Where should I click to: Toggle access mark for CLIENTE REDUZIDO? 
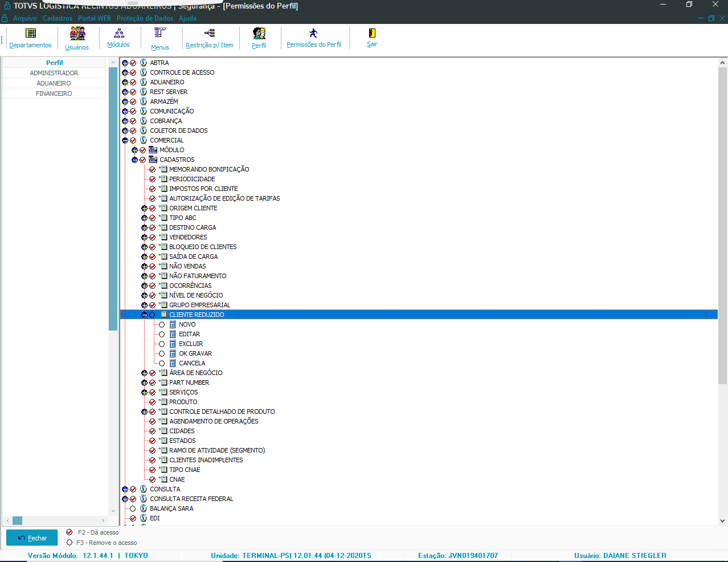(x=152, y=315)
